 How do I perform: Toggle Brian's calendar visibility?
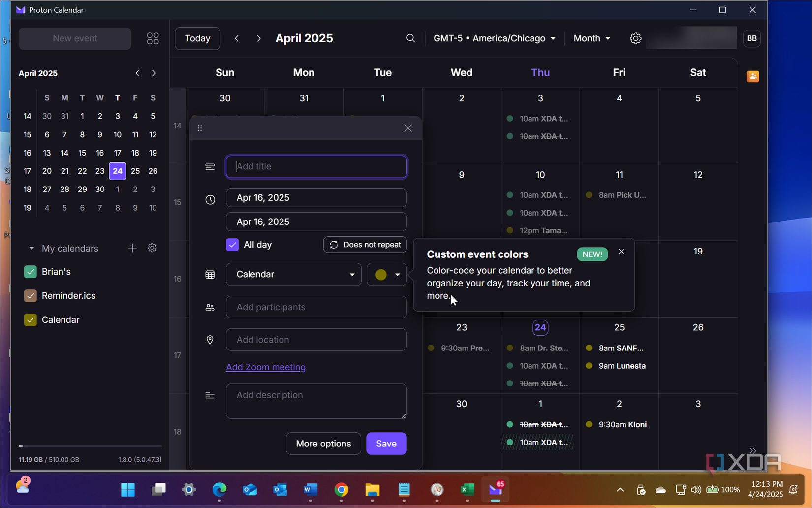pos(31,272)
